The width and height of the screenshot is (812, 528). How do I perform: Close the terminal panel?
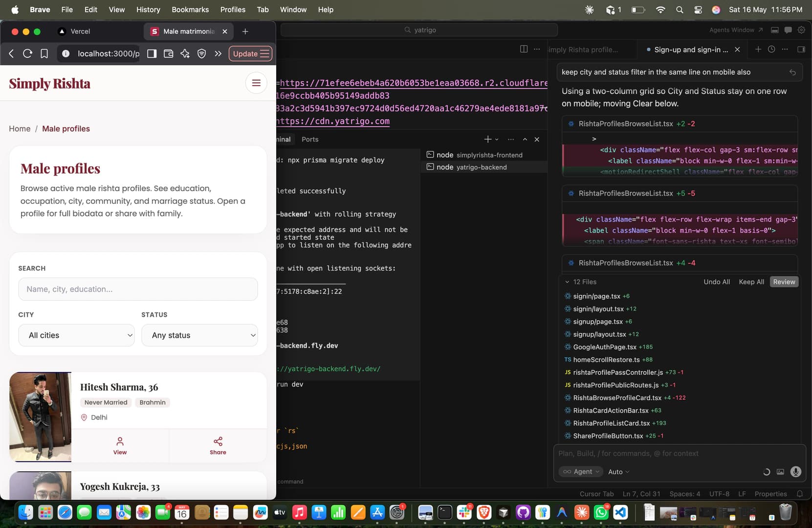pyautogui.click(x=537, y=139)
